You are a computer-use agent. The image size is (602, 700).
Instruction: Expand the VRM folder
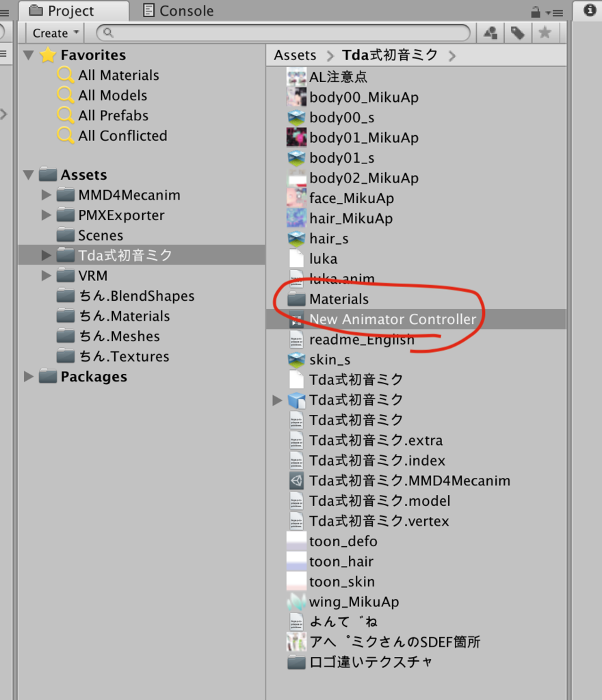tap(46, 275)
